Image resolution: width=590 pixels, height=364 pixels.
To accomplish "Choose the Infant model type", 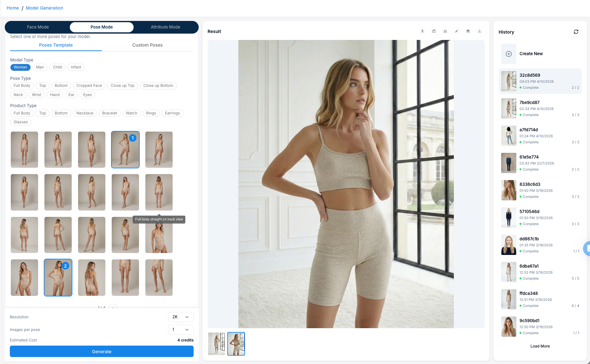I will tap(76, 67).
